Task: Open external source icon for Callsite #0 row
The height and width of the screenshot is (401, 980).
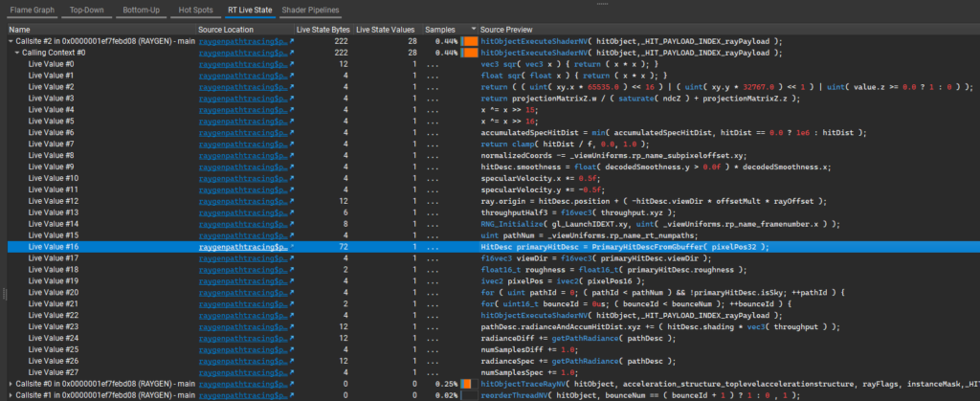Action: (291, 384)
